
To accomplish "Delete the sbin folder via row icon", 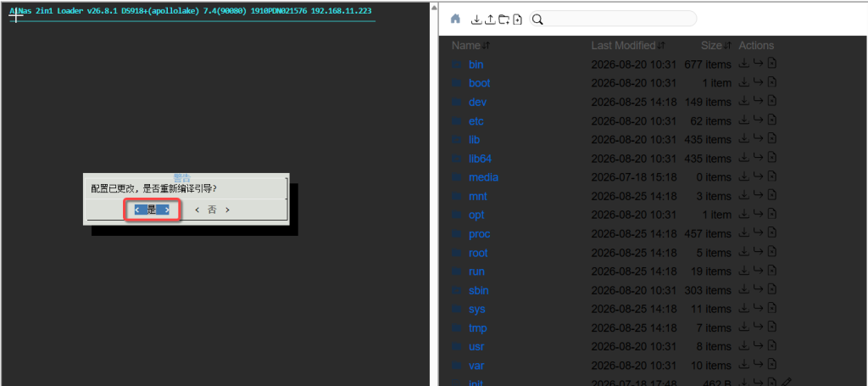I will [x=772, y=289].
